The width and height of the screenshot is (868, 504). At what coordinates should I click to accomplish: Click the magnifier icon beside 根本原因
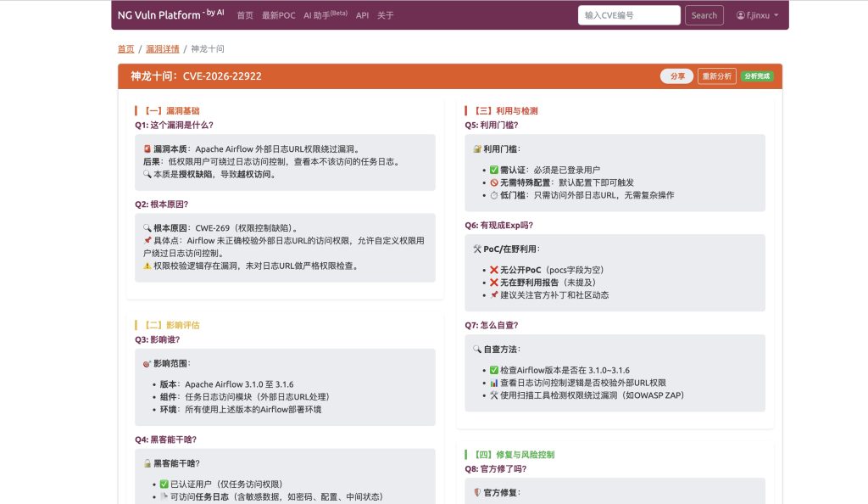click(147, 228)
